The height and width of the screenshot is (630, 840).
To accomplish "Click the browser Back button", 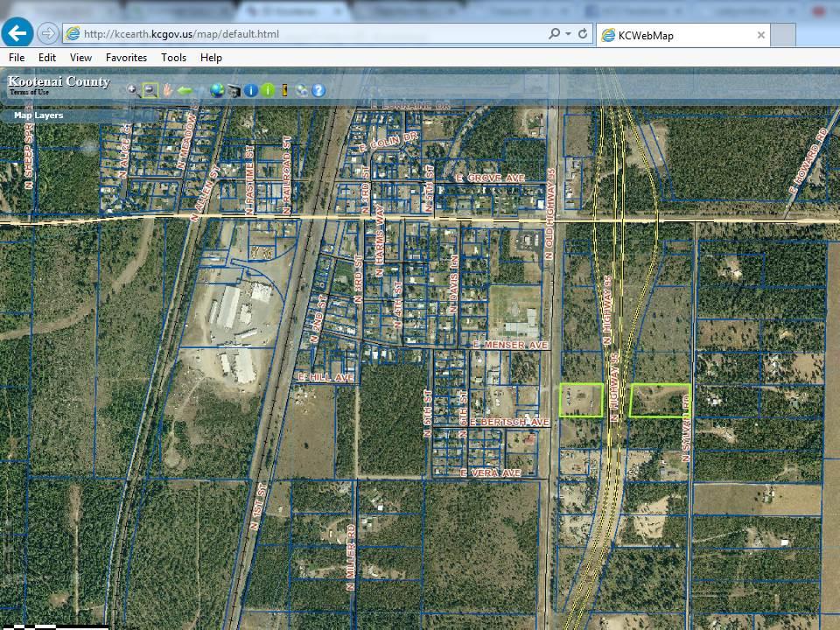I will coord(18,34).
